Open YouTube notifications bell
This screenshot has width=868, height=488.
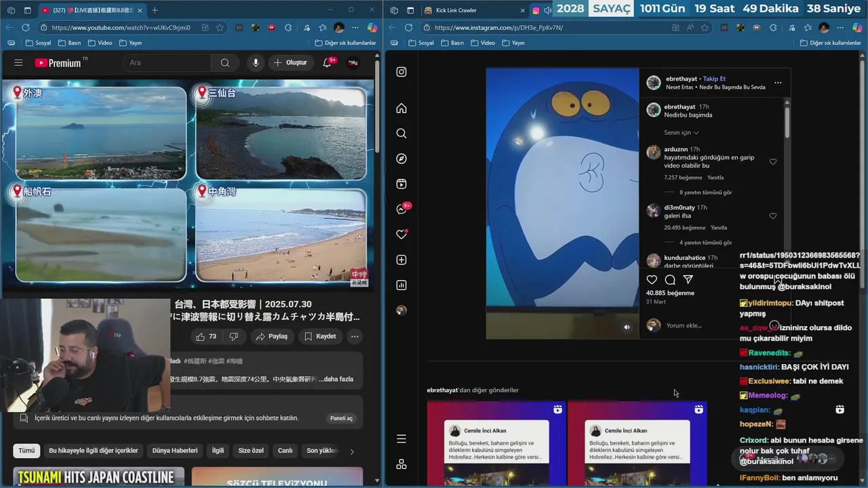pos(327,62)
